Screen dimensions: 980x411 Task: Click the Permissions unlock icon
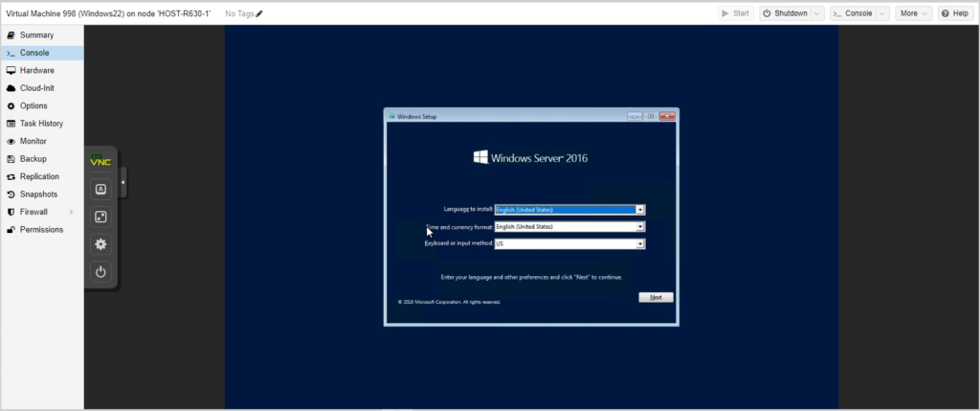click(x=11, y=230)
